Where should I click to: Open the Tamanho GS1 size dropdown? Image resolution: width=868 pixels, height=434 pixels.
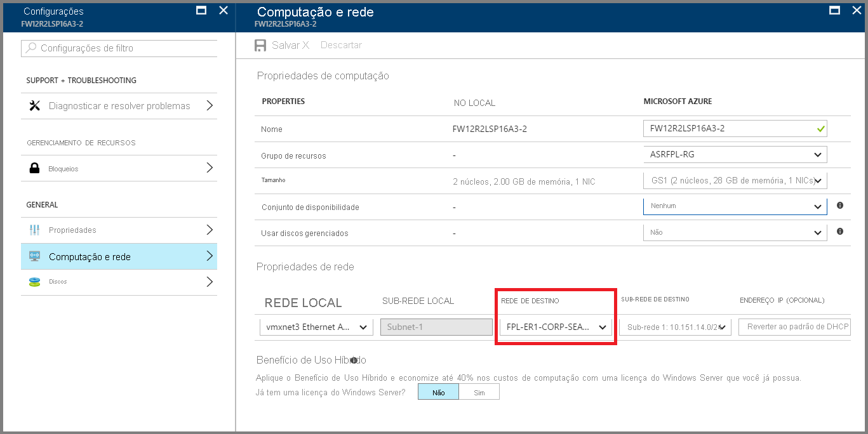click(x=735, y=180)
